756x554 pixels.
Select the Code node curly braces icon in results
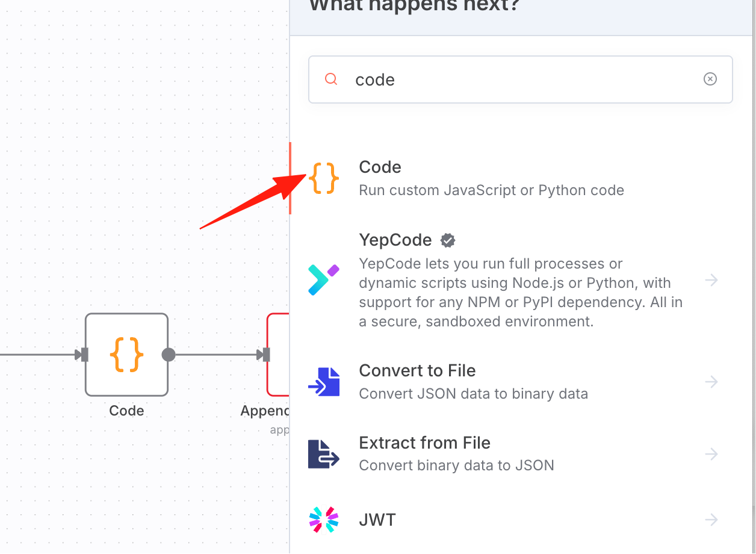pos(324,178)
